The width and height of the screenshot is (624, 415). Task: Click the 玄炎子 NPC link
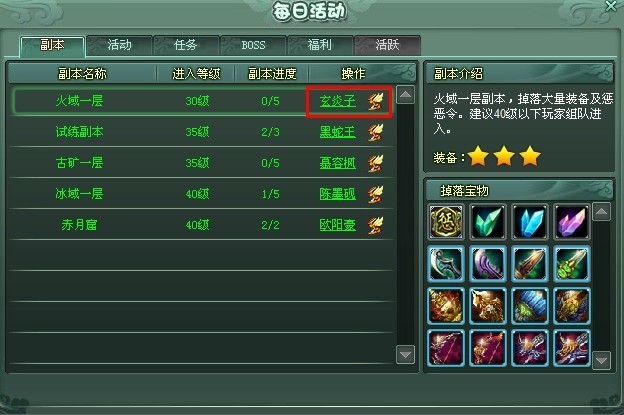[337, 101]
